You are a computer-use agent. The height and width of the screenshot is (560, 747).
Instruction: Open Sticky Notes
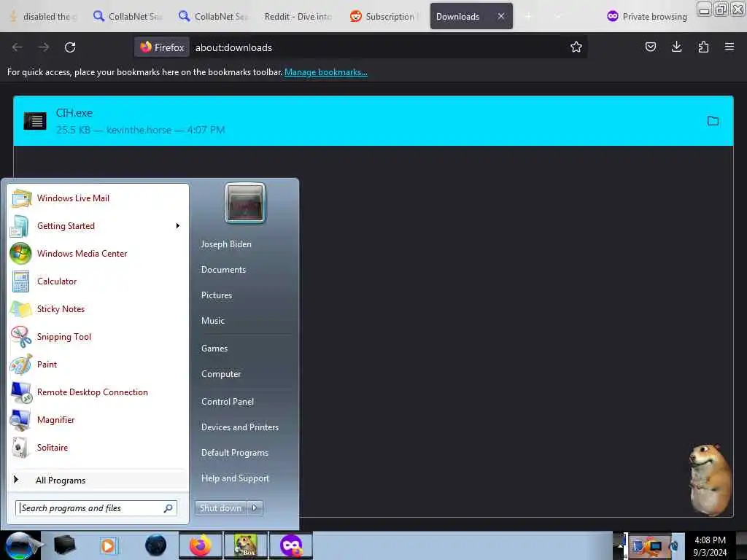click(98, 308)
